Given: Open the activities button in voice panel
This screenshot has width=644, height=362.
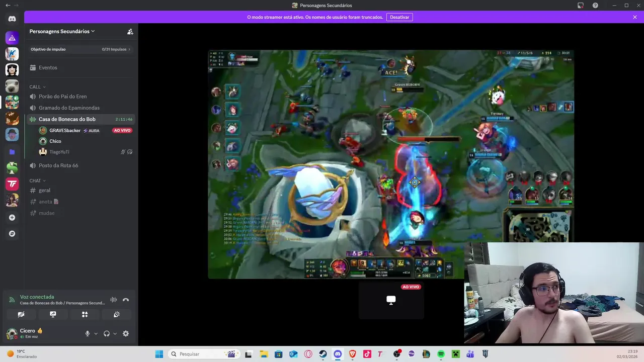Looking at the screenshot, I should coord(85,314).
